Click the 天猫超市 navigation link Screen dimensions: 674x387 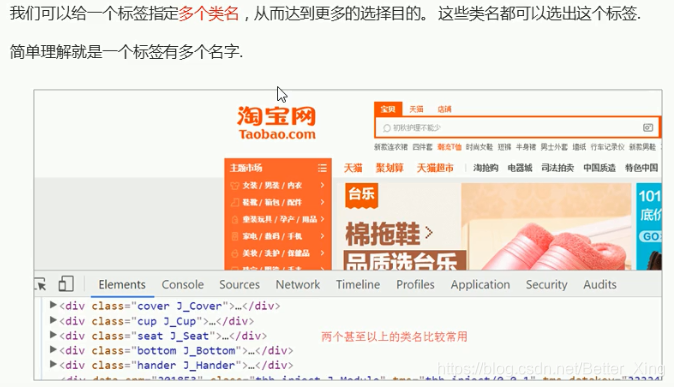435,168
